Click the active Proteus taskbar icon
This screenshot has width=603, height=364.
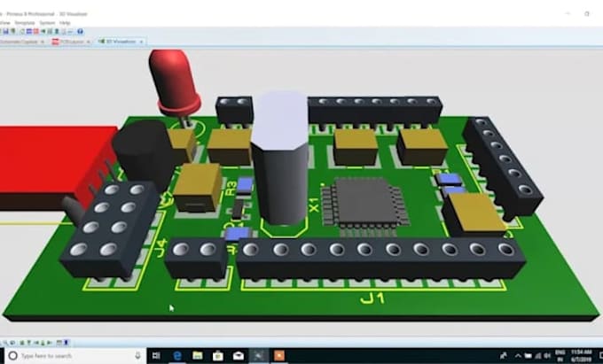click(259, 356)
